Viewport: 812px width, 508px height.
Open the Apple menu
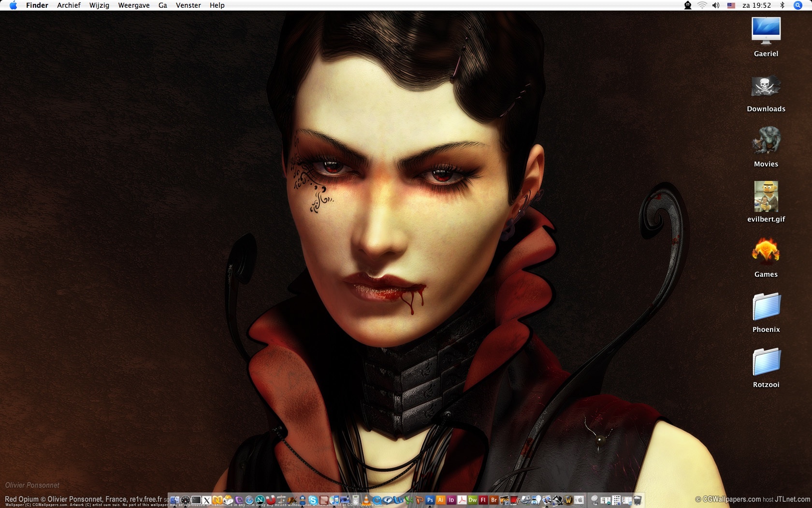point(13,5)
